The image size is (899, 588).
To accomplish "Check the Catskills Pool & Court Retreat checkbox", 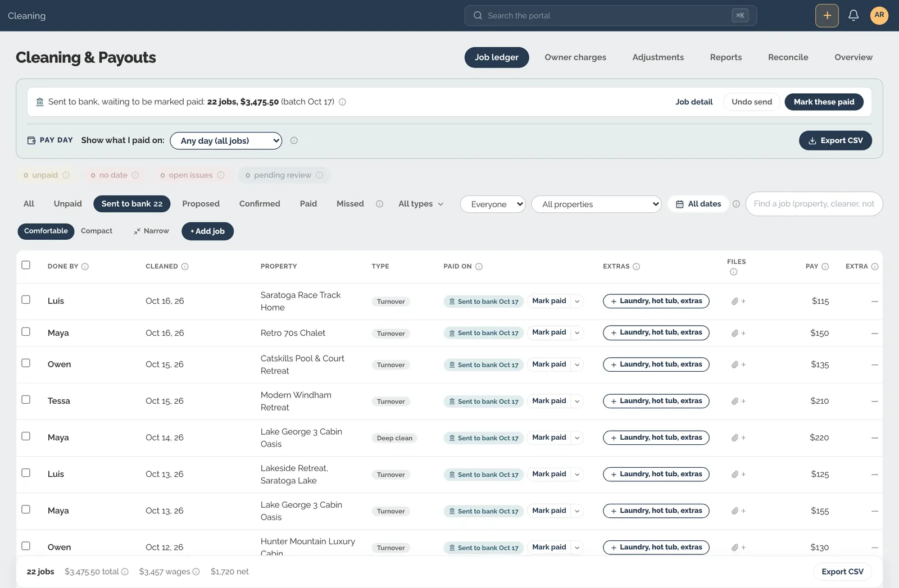I will 26,363.
